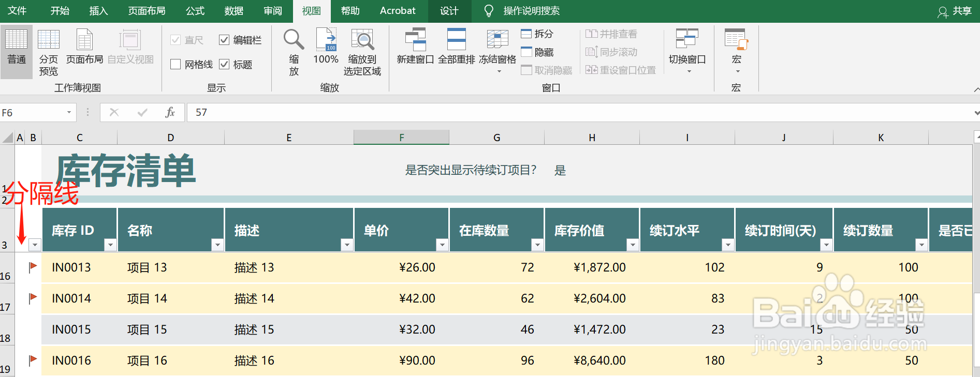Open the 描述 column filter dropdown
The height and width of the screenshot is (377, 980).
tap(347, 245)
